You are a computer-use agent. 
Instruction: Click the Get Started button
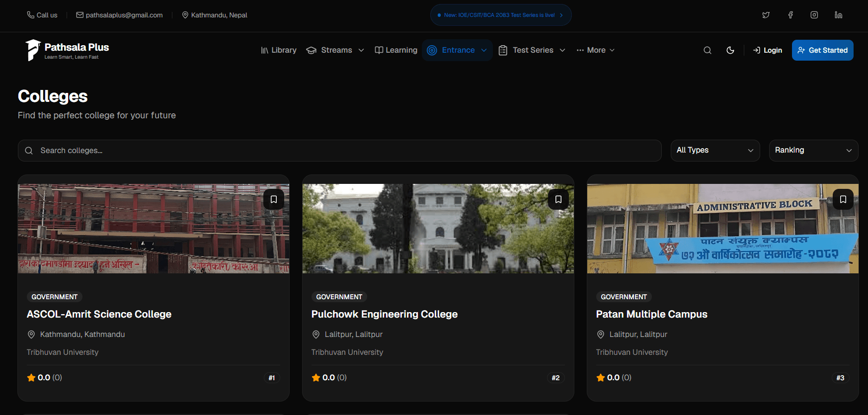(x=822, y=50)
